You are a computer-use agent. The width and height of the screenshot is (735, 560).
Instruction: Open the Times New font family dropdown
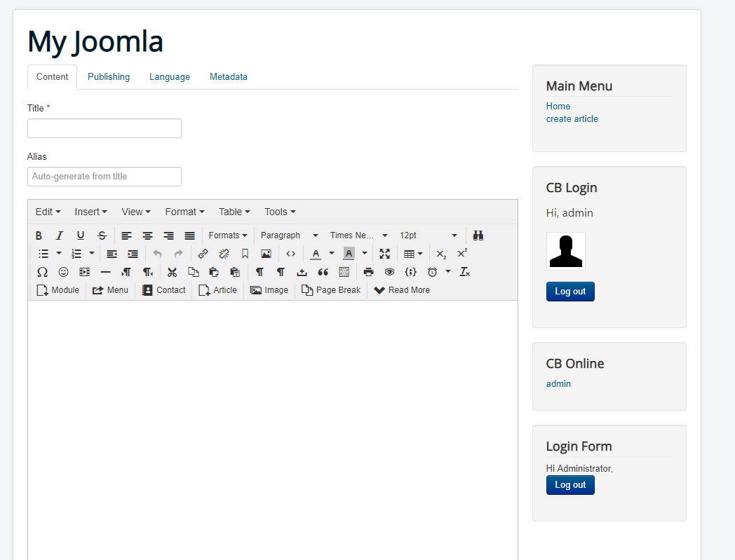358,235
